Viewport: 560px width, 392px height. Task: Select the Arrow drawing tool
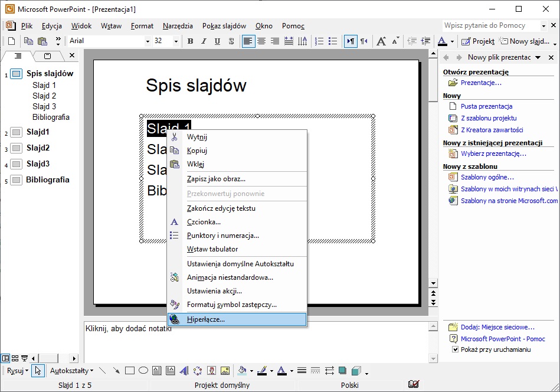tap(116, 371)
